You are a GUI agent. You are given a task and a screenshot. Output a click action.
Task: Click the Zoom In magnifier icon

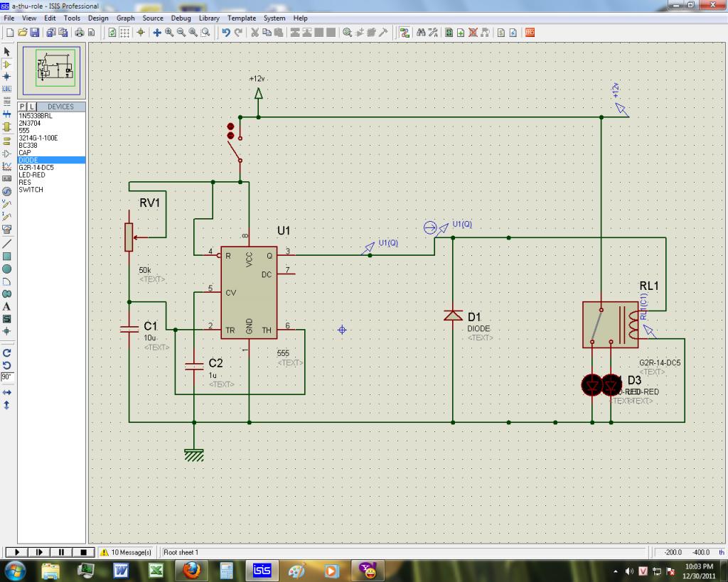coord(170,32)
